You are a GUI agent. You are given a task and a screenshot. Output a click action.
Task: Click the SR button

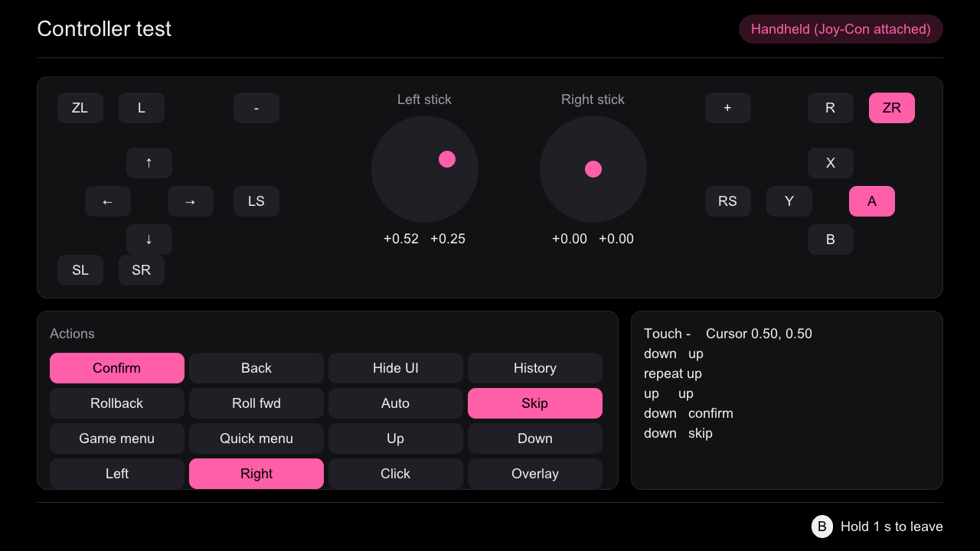coord(142,270)
